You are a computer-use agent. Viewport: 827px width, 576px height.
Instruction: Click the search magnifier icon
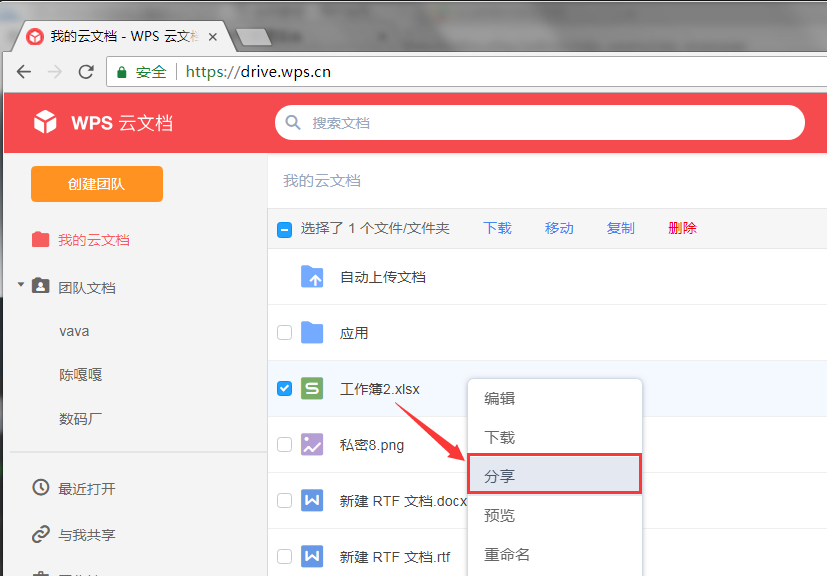pos(293,122)
